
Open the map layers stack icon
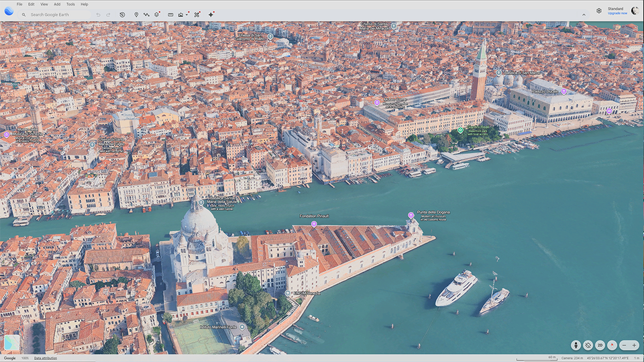(x=157, y=15)
